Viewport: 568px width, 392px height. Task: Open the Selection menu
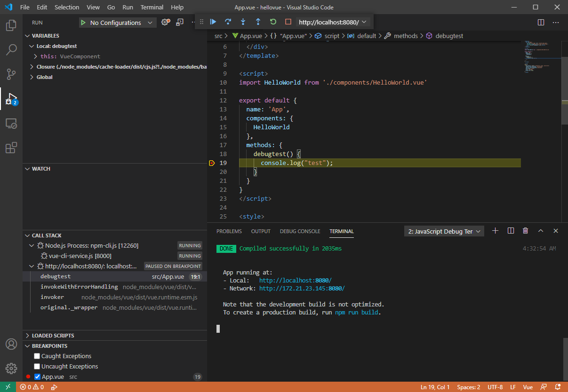tap(67, 7)
